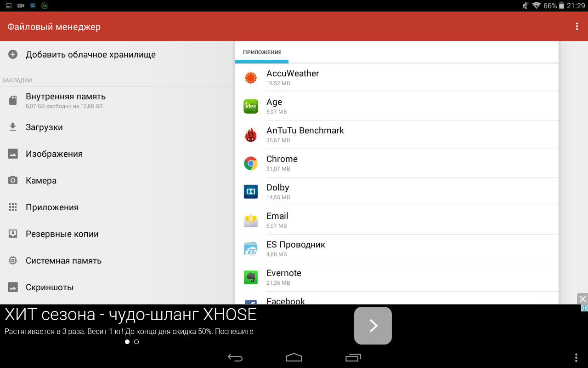Image resolution: width=588 pixels, height=368 pixels.
Task: Tap the ad info icon below the X
Action: (584, 308)
